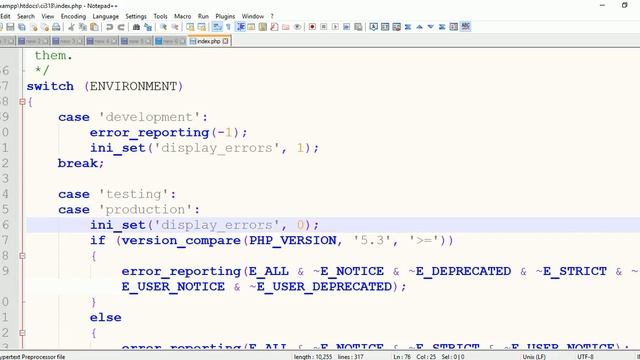Collapse the switch block fold marker
Viewport: 640px width, 360px height.
coord(22,102)
